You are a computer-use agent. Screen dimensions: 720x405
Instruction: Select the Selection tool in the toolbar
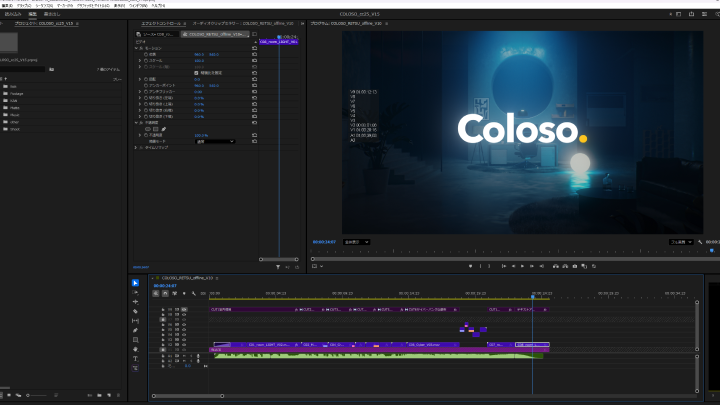tap(135, 283)
